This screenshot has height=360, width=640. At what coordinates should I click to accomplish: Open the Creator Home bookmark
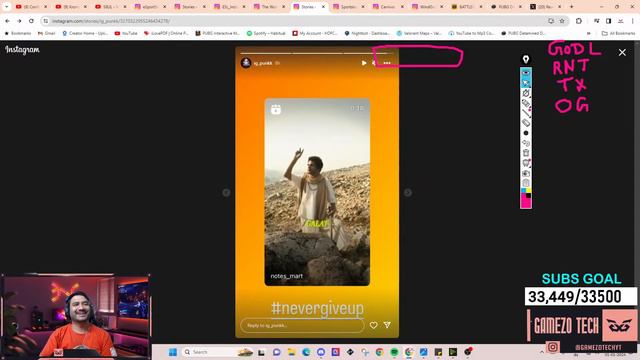pos(85,33)
